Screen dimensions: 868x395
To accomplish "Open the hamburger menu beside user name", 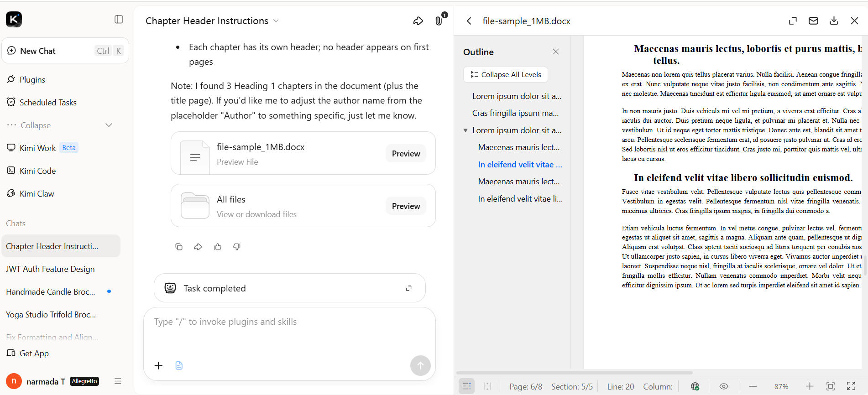I will pyautogui.click(x=118, y=381).
